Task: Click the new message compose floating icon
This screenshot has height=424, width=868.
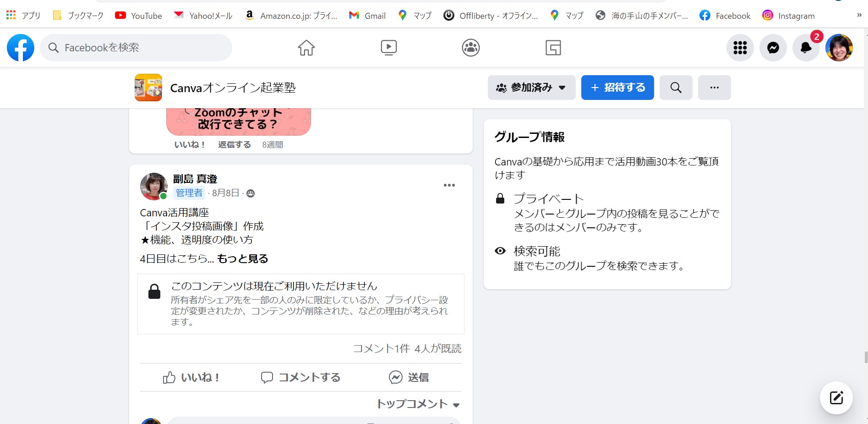Action: (x=836, y=397)
